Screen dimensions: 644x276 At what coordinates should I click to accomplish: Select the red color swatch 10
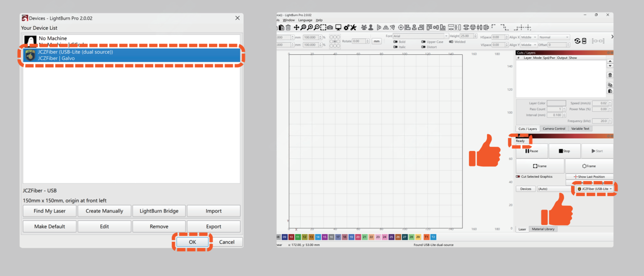tap(291, 237)
